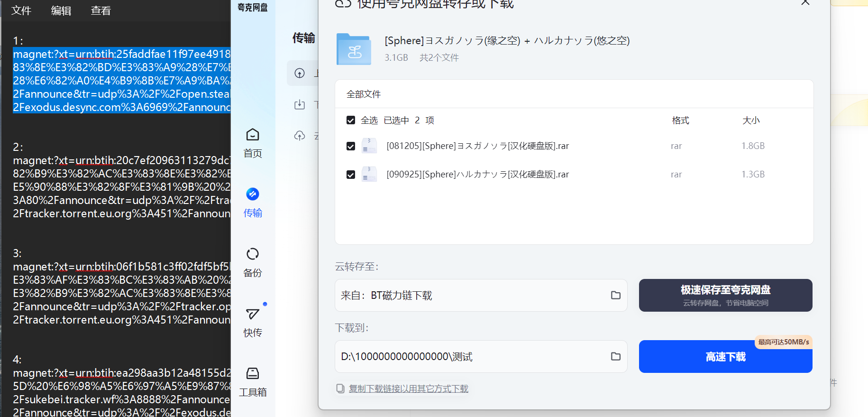Viewport: 868px width, 417px height.
Task: Open the 编辑 menu in the text editor
Action: 61,10
